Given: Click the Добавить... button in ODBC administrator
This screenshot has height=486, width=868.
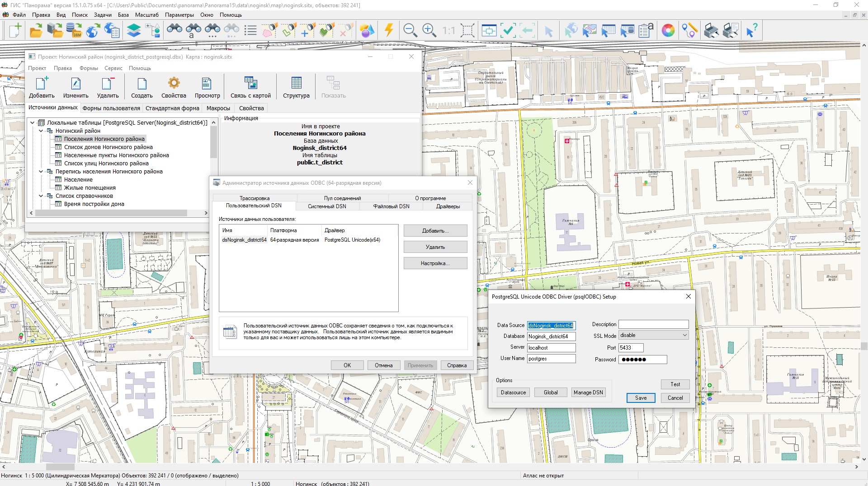Looking at the screenshot, I should [435, 230].
